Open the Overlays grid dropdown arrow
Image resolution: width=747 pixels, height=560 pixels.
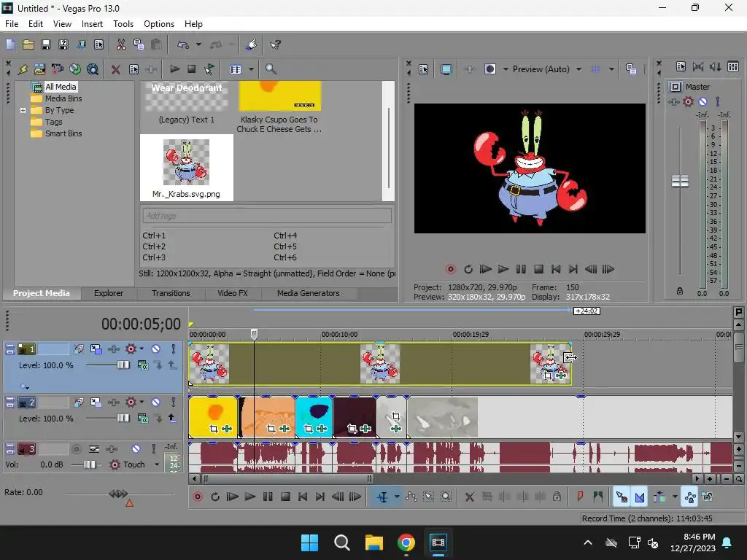(611, 69)
